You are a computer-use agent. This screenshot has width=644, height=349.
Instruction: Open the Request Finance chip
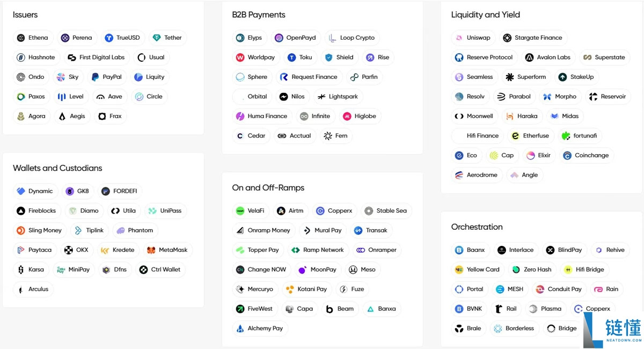tap(309, 77)
